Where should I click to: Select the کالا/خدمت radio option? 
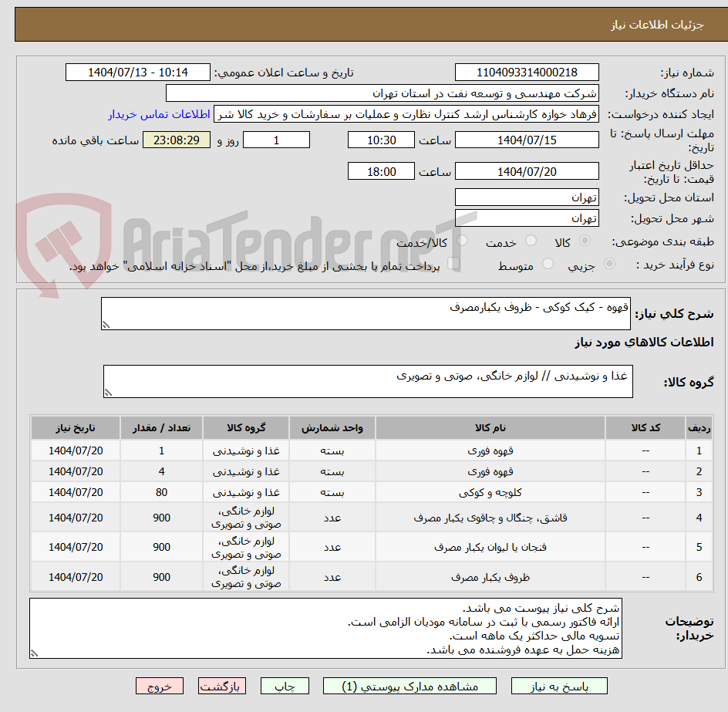(x=462, y=241)
